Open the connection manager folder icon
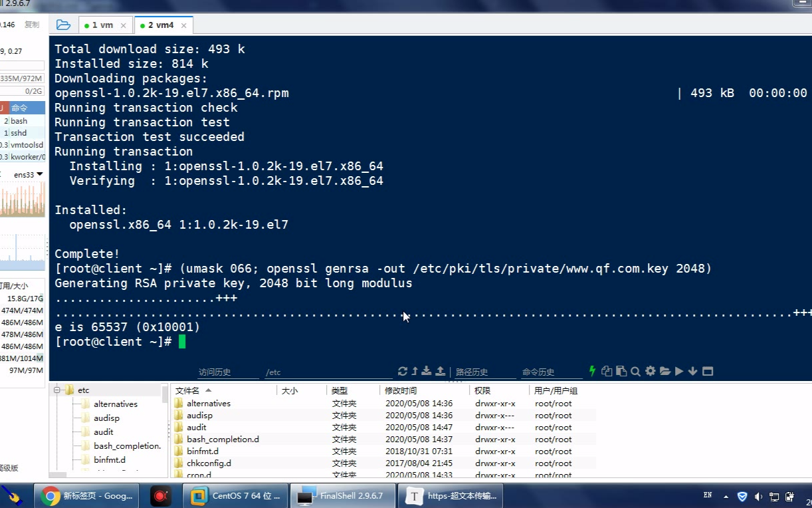Viewport: 812px width, 508px height. [x=63, y=25]
